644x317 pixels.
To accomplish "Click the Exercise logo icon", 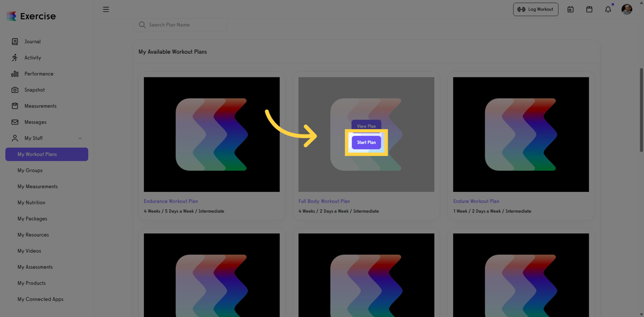I will pos(12,16).
